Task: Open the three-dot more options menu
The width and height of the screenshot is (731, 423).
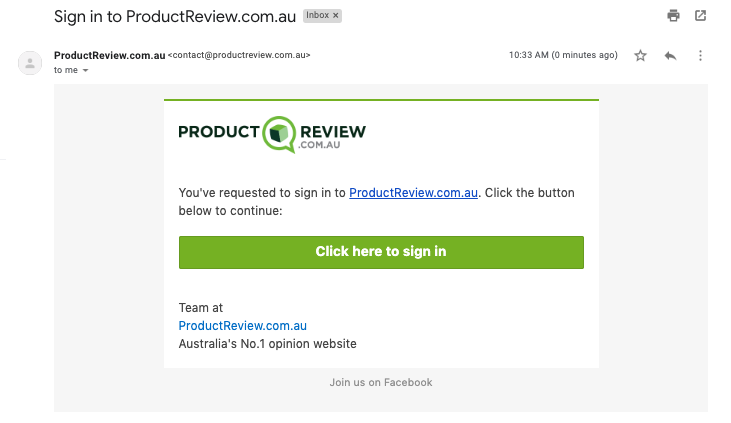Action: coord(700,55)
